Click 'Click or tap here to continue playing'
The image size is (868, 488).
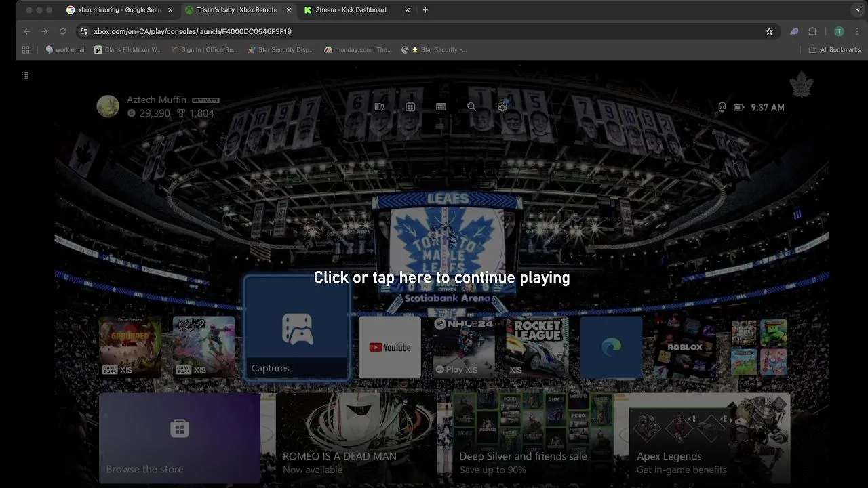[441, 277]
